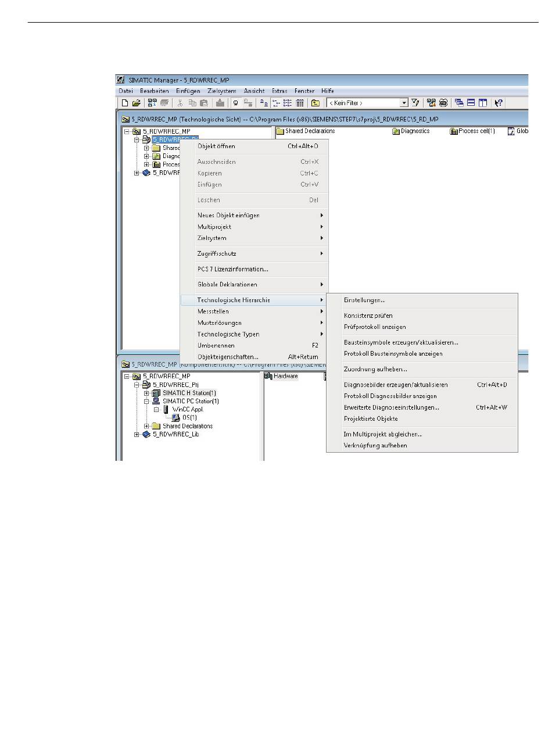The height and width of the screenshot is (756, 552).
Task: Select Diagnosebilder erzeugen/aktualisieren
Action: [x=422, y=385]
